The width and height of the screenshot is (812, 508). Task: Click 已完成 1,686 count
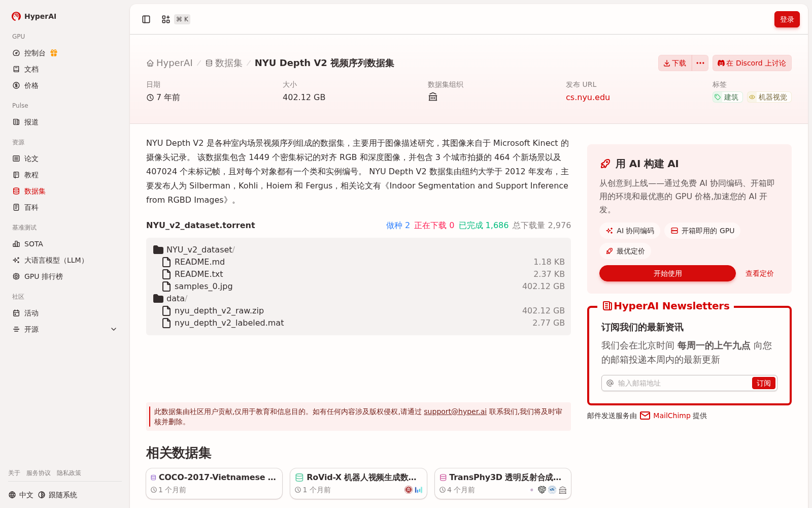pyautogui.click(x=484, y=225)
